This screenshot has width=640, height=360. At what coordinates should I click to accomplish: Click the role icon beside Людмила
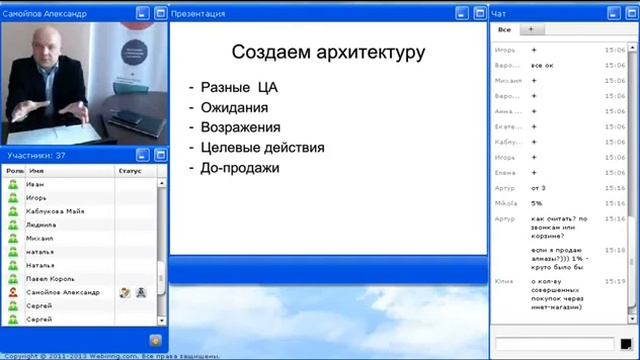pyautogui.click(x=13, y=225)
